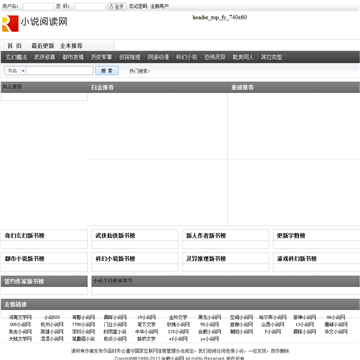Screen dimensions: 360x360
Task: Open the 河南文学网 friend link
Action: [20, 317]
